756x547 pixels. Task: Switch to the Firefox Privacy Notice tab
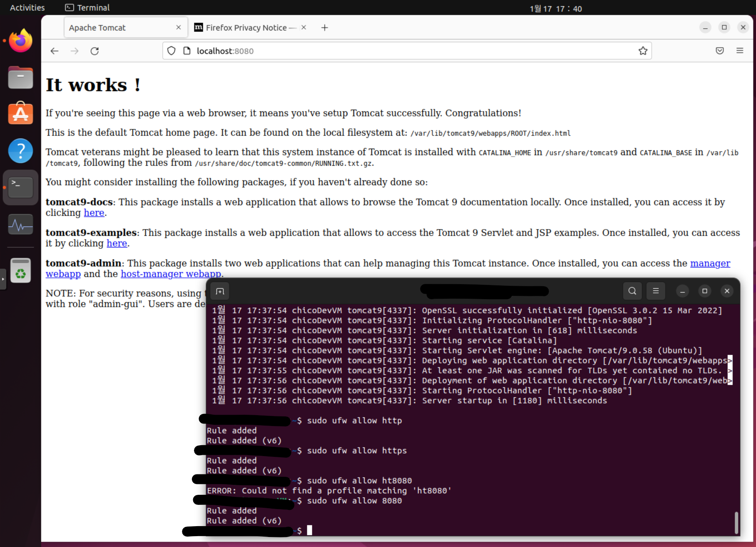pyautogui.click(x=250, y=28)
